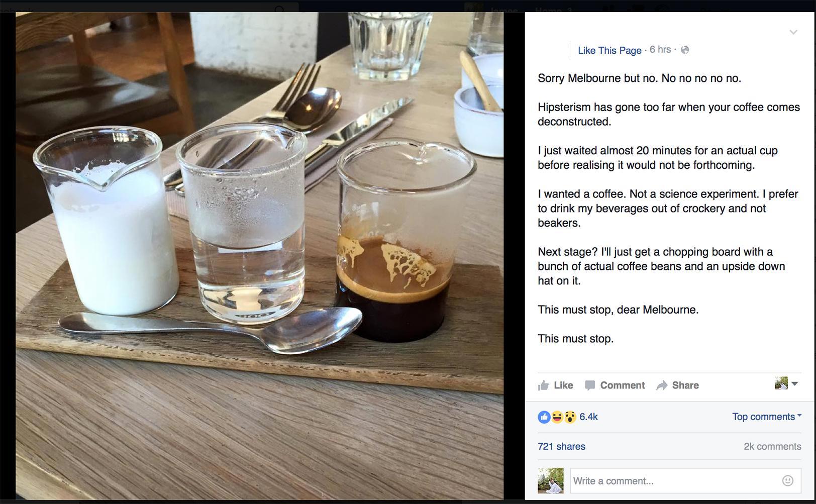This screenshot has height=504, width=816.
Task: Open the 721 shares link
Action: (561, 446)
